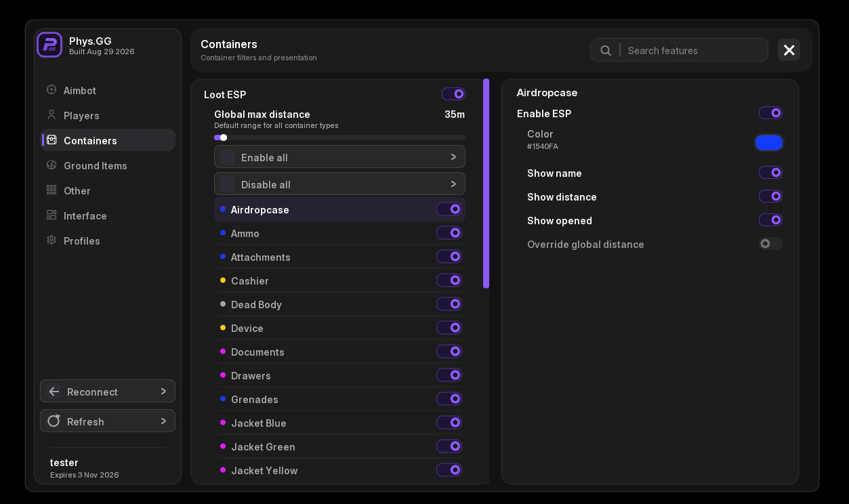Select the Jacket Blue container row
Screen dimensions: 849x504
339,423
